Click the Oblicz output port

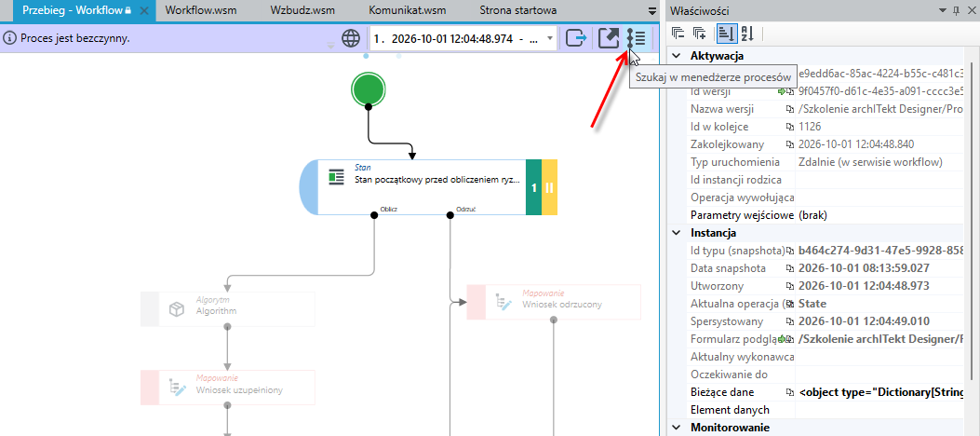coord(374,215)
